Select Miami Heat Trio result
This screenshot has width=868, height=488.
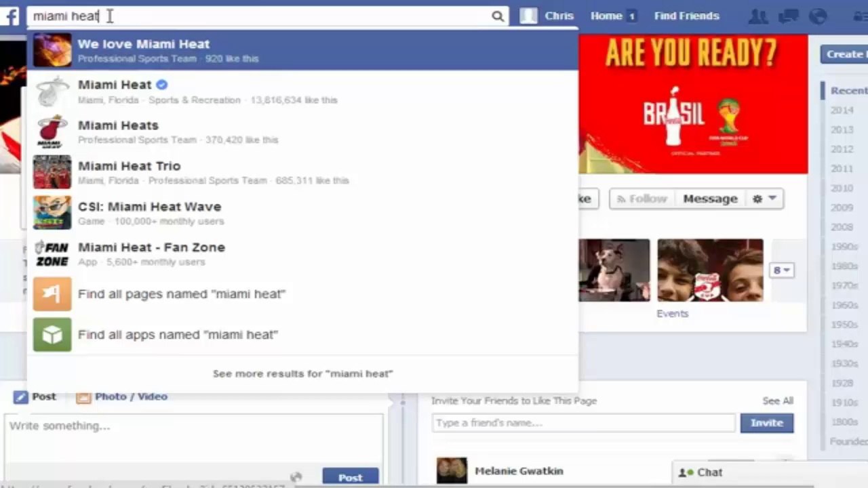pos(302,172)
